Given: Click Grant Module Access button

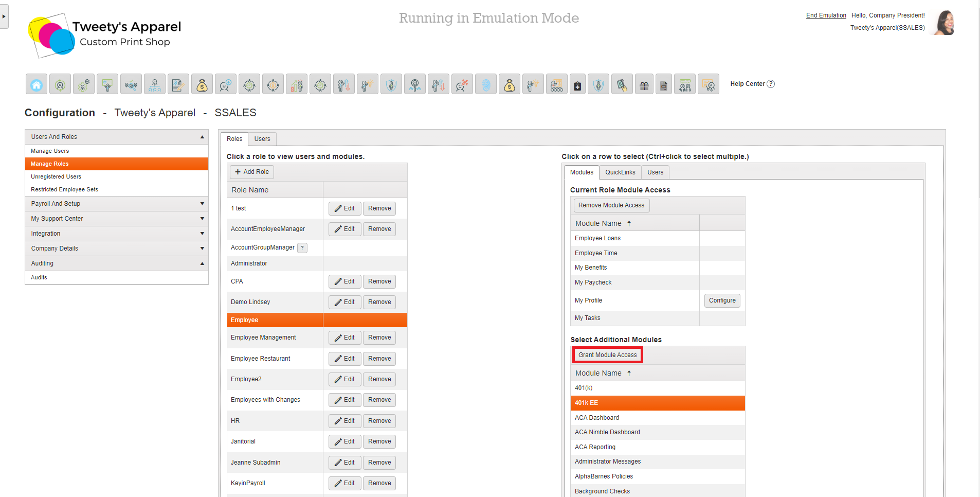Looking at the screenshot, I should [607, 355].
